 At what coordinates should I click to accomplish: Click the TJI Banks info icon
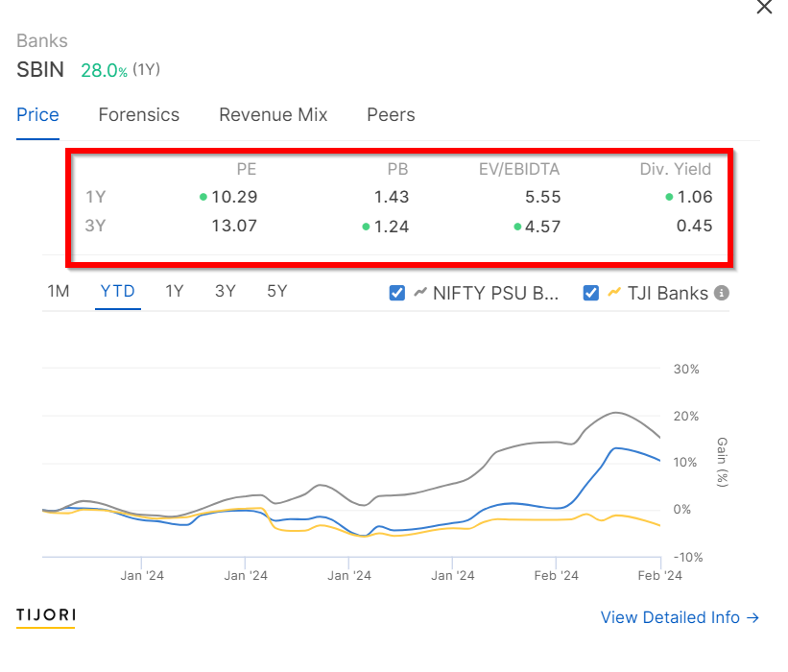click(x=722, y=293)
